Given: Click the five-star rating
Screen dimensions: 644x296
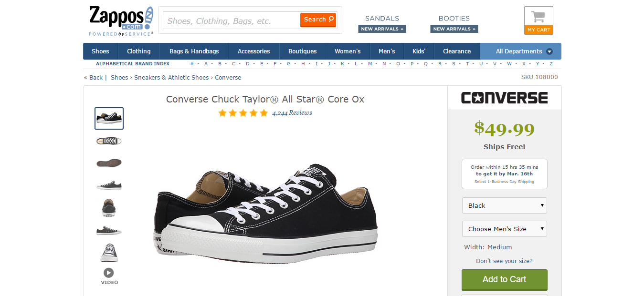Looking at the screenshot, I should 243,113.
